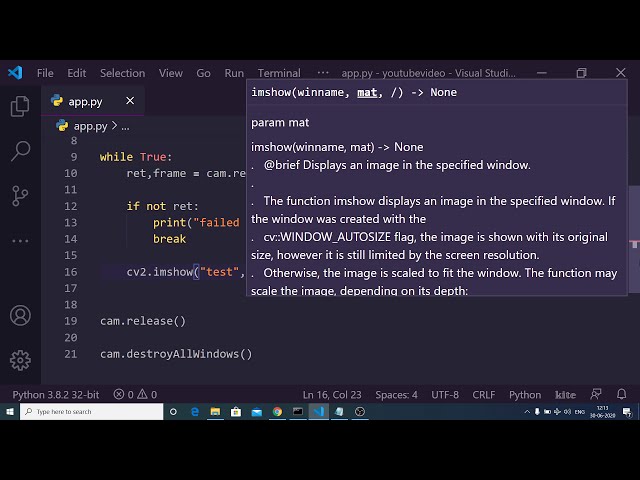Open the Edit menu
The width and height of the screenshot is (640, 480).
[77, 73]
